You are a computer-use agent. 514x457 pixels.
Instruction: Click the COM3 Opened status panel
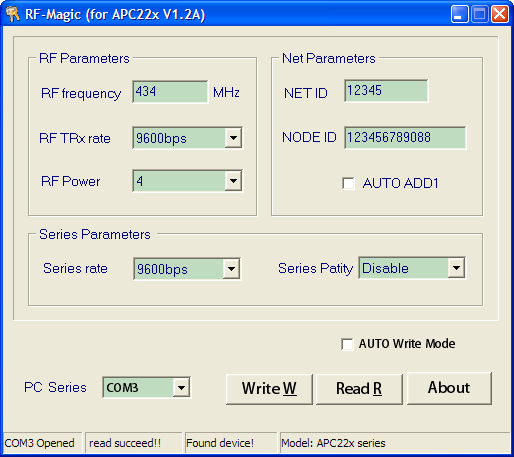pyautogui.click(x=42, y=443)
